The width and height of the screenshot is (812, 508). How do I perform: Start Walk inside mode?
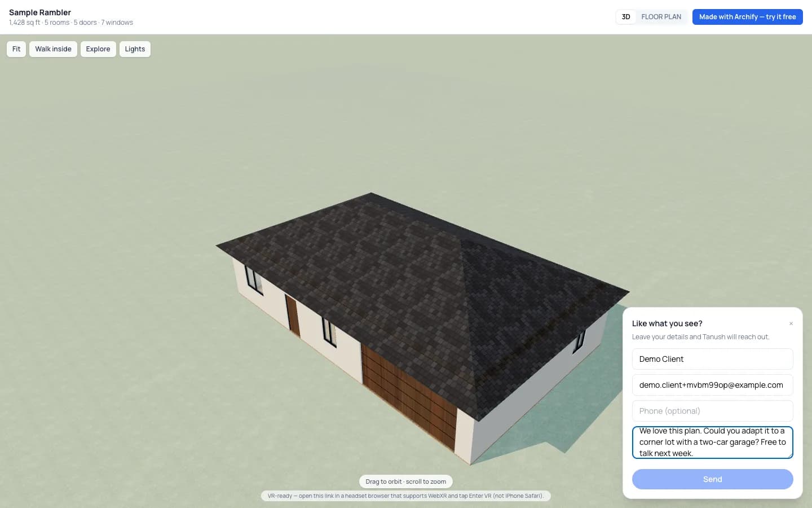tap(53, 49)
